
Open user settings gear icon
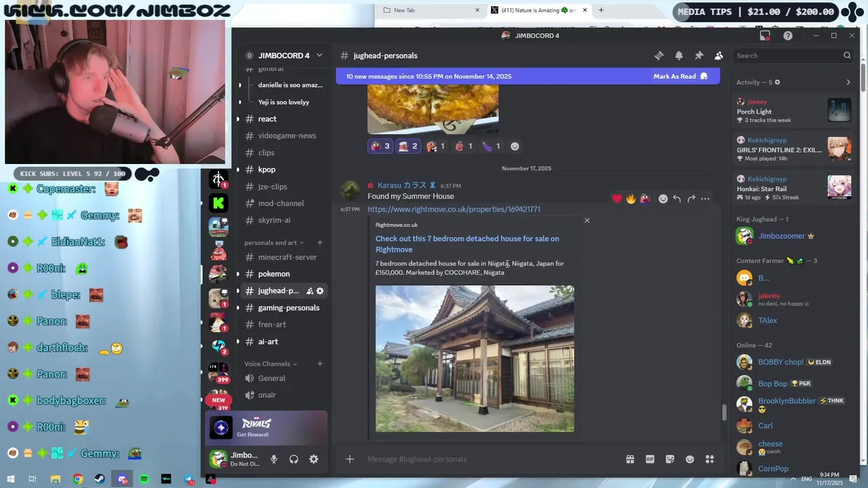(314, 459)
